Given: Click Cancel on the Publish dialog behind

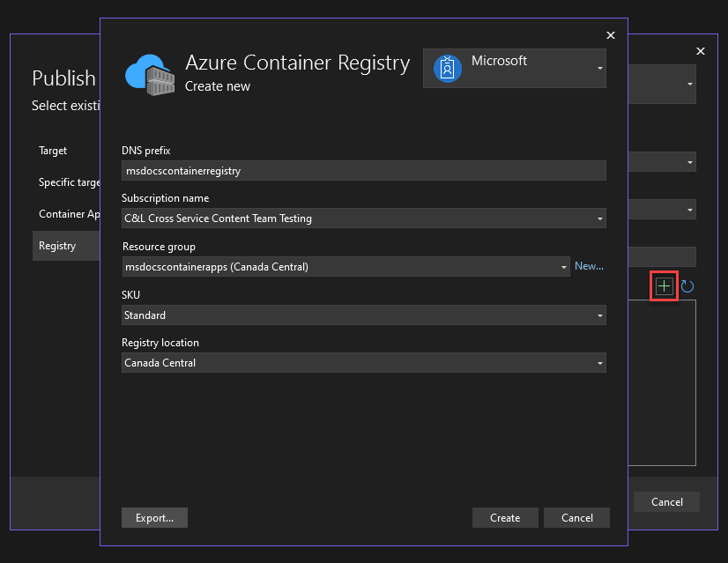Looking at the screenshot, I should coord(666,501).
